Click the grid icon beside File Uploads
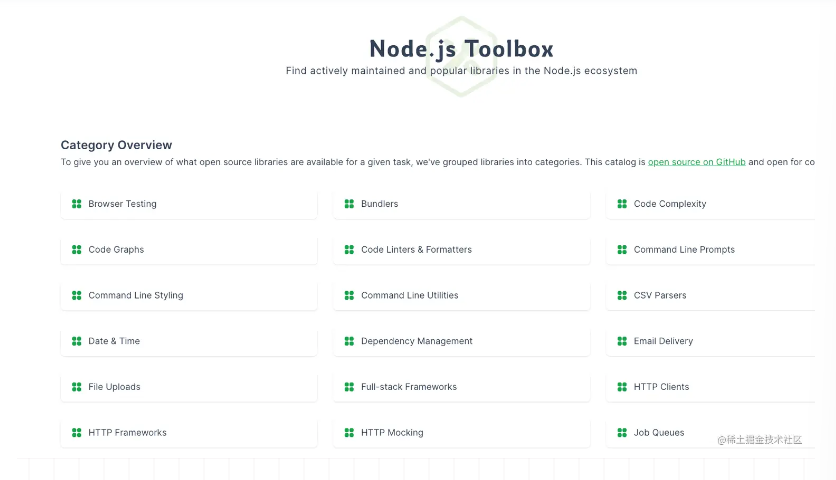836x480 pixels. pos(76,387)
